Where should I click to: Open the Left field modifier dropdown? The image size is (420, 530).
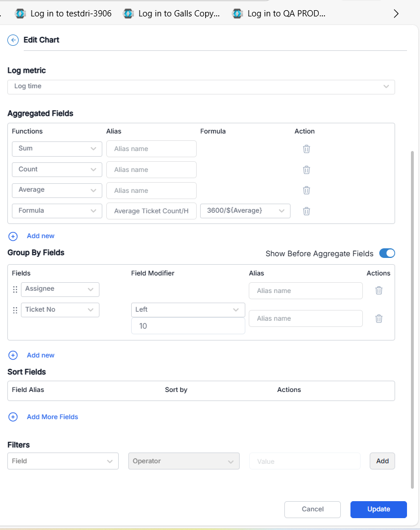188,310
